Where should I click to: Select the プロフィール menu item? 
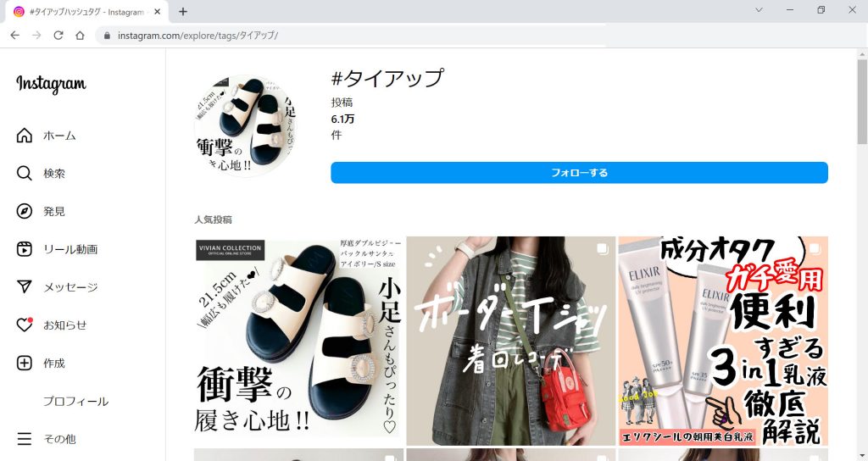pyautogui.click(x=75, y=401)
